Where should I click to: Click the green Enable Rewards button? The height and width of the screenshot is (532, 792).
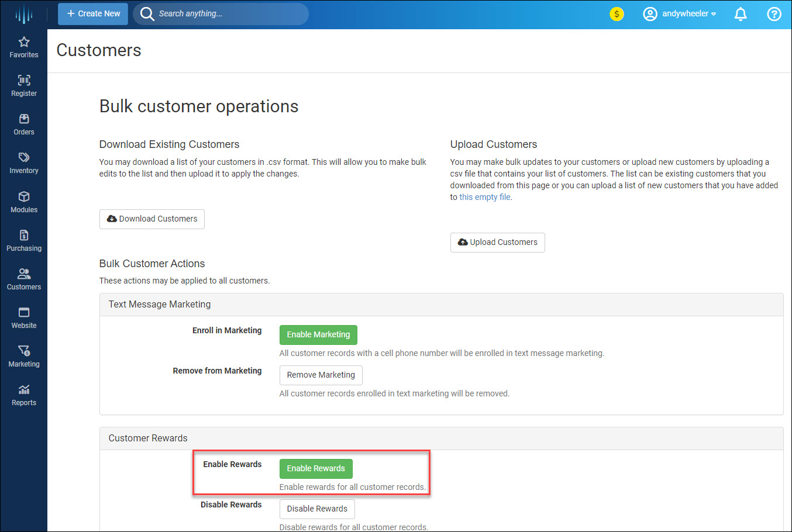316,469
